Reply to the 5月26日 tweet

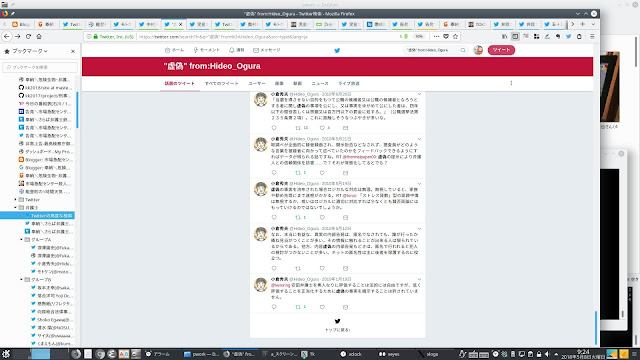[274, 128]
